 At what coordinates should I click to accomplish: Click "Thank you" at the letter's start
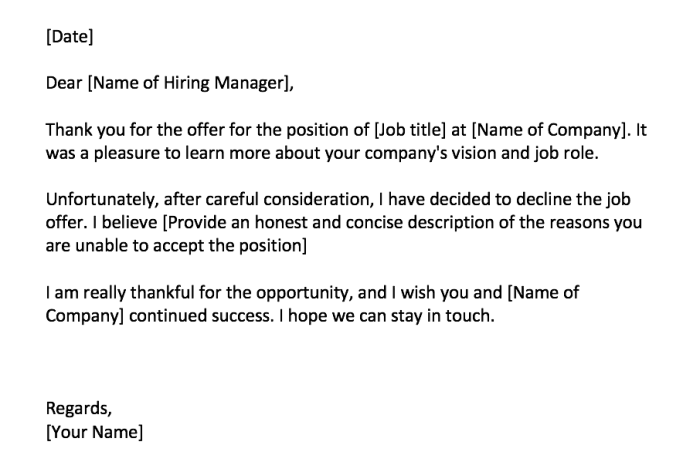[x=84, y=132]
